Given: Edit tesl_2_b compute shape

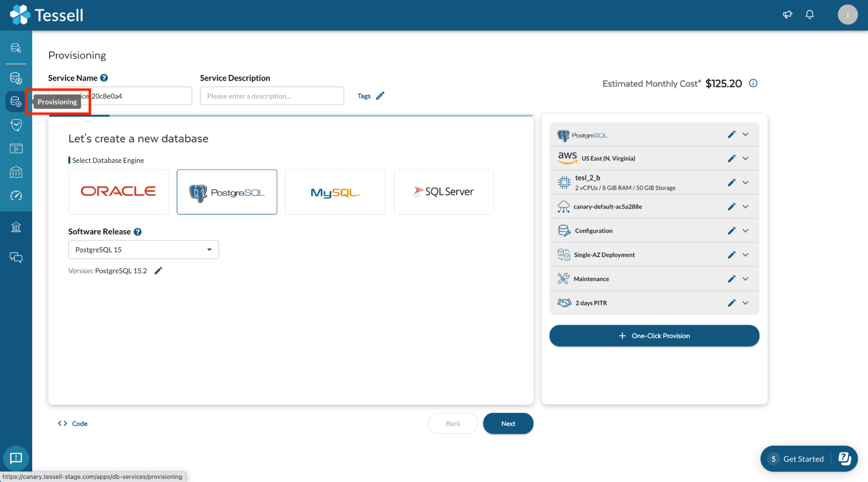Looking at the screenshot, I should (x=732, y=183).
